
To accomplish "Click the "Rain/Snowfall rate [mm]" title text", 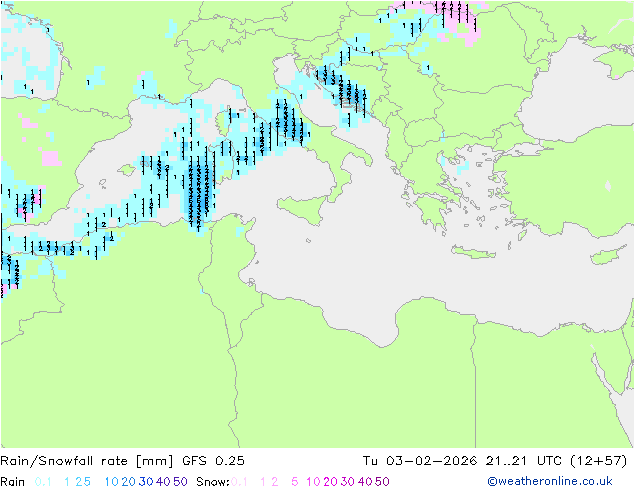I will pyautogui.click(x=87, y=461).
